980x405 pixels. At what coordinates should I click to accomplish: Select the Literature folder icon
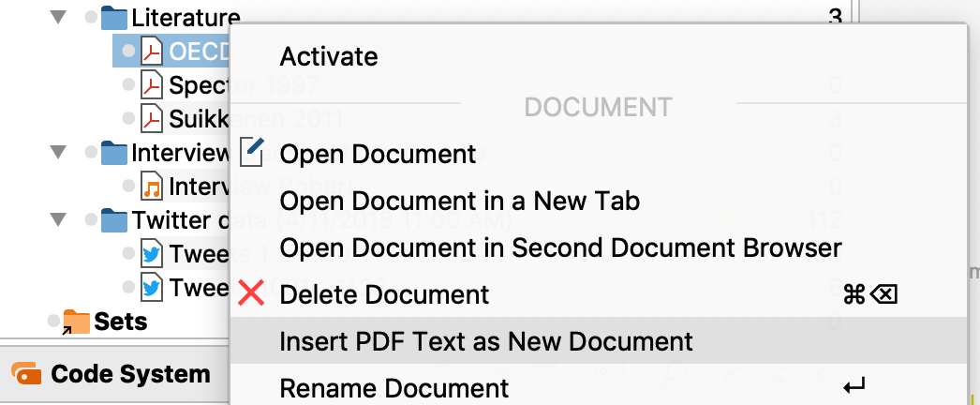point(113,17)
